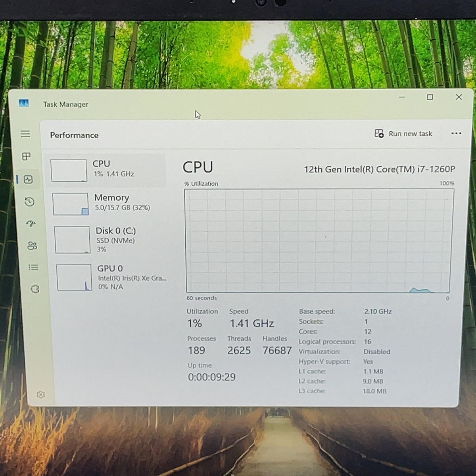Screen dimensions: 476x476
Task: Click the Speed value '1.41 GHz'
Action: coord(252,324)
